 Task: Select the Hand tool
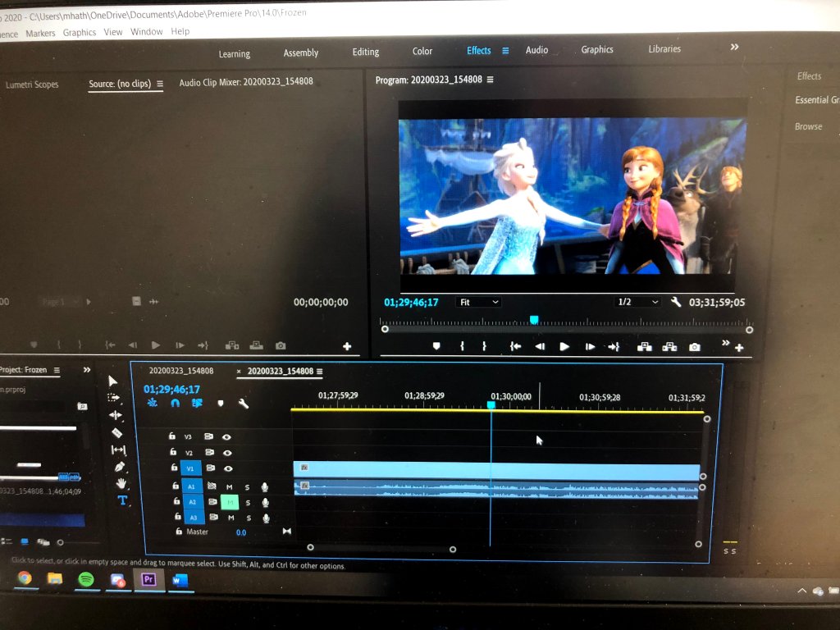click(121, 484)
